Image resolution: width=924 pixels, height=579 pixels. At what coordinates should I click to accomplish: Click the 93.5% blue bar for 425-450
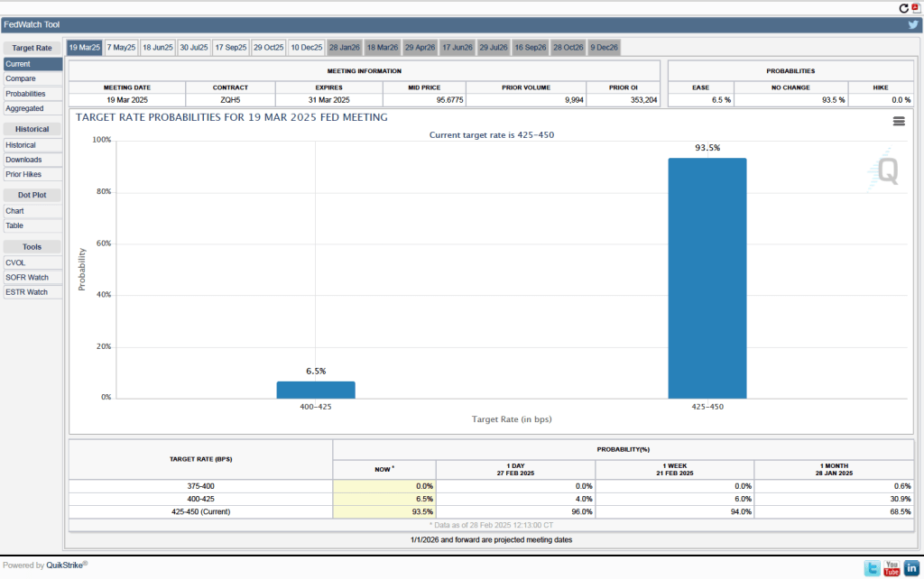click(707, 278)
